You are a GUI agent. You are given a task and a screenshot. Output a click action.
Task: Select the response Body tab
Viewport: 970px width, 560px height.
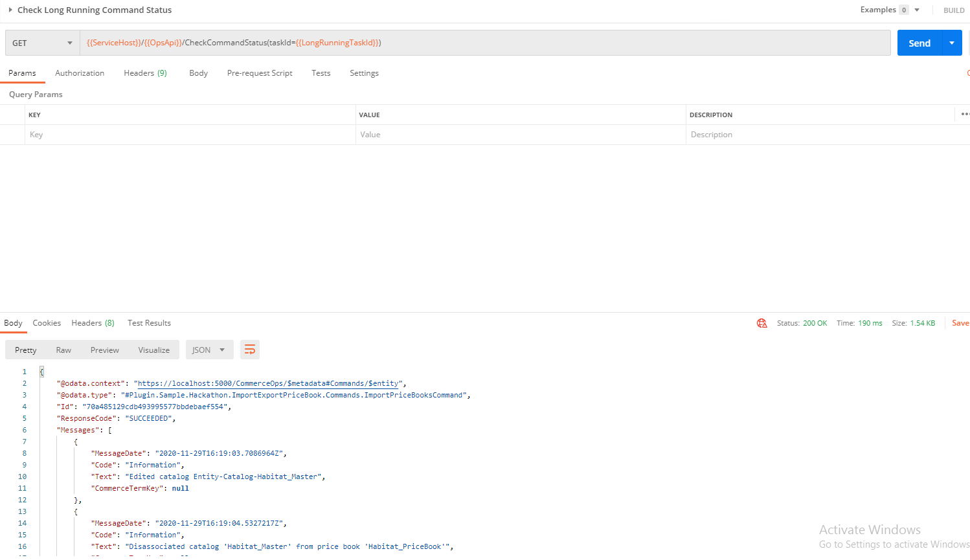tap(13, 323)
